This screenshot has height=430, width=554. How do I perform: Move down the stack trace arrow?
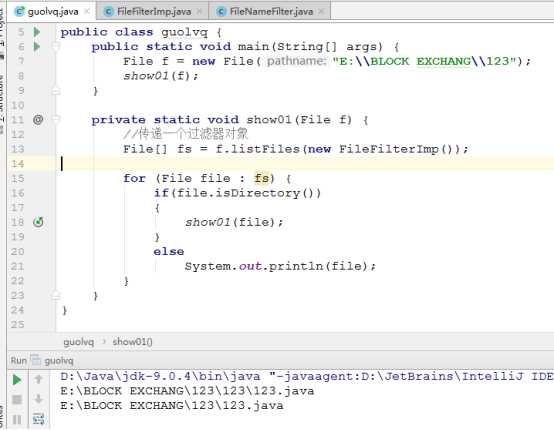coord(39,399)
